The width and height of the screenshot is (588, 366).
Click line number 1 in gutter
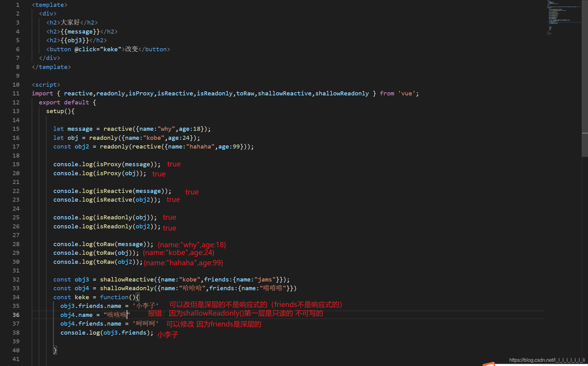[18, 5]
